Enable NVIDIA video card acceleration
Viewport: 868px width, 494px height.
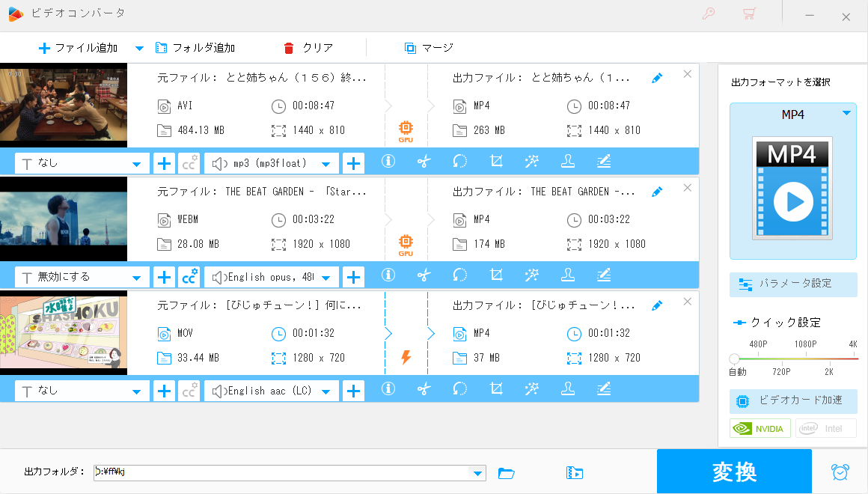pos(759,427)
